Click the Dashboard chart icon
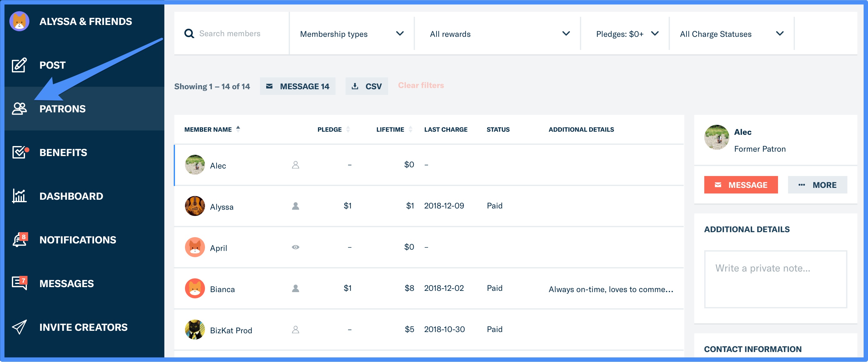This screenshot has height=362, width=868. tap(19, 196)
